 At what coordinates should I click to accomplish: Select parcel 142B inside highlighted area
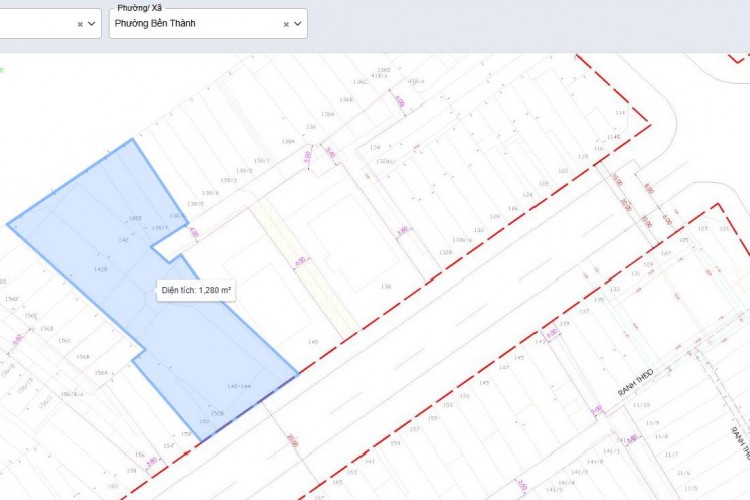coord(100,269)
